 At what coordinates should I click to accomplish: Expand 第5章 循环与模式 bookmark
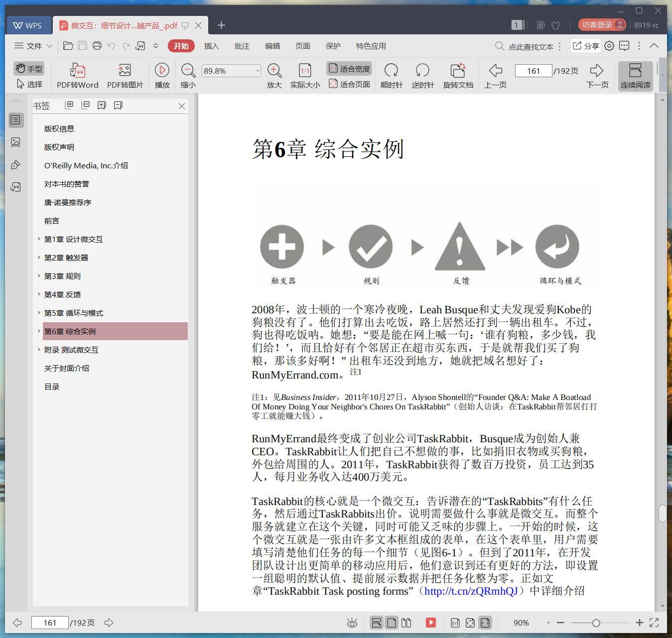pos(39,313)
